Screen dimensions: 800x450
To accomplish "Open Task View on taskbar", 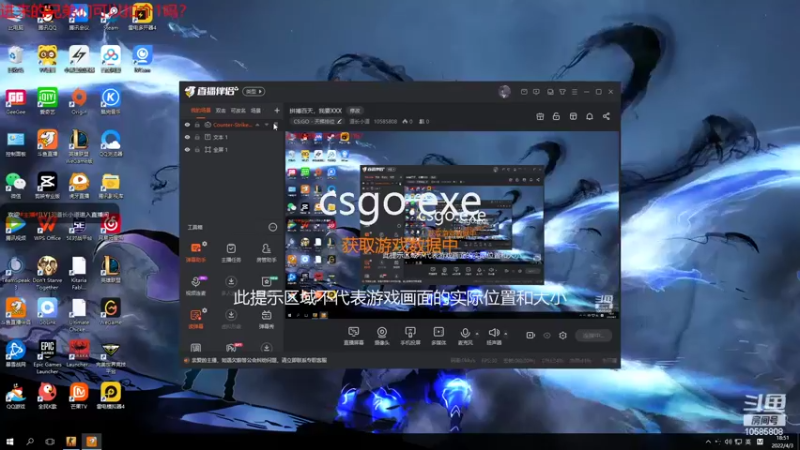I will [x=49, y=441].
